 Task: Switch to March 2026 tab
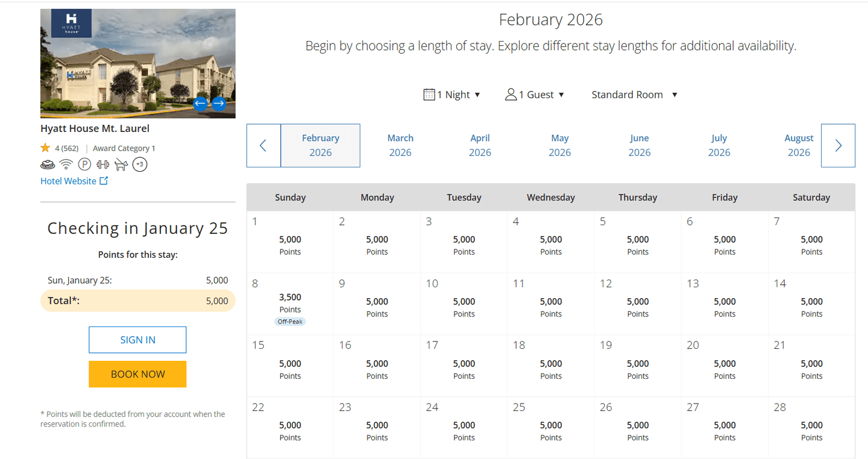[400, 145]
